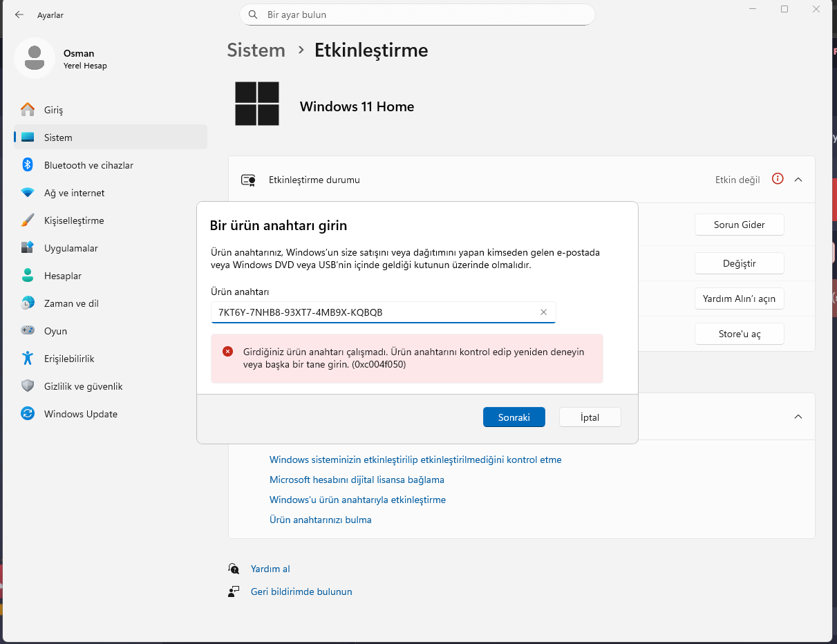
Task: Collapse the Etkinleştirme durumu section
Action: click(798, 179)
